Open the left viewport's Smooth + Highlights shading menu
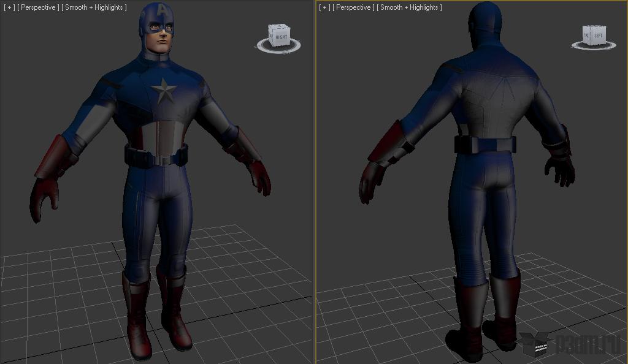Viewport: 628px width, 364px height. tap(94, 7)
